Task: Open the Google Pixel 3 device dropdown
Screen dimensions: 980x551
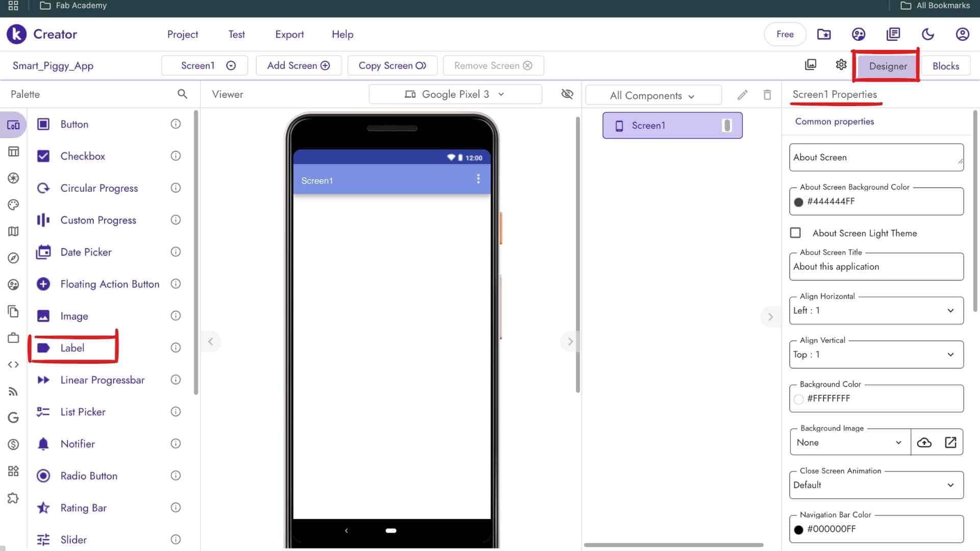Action: (x=455, y=94)
